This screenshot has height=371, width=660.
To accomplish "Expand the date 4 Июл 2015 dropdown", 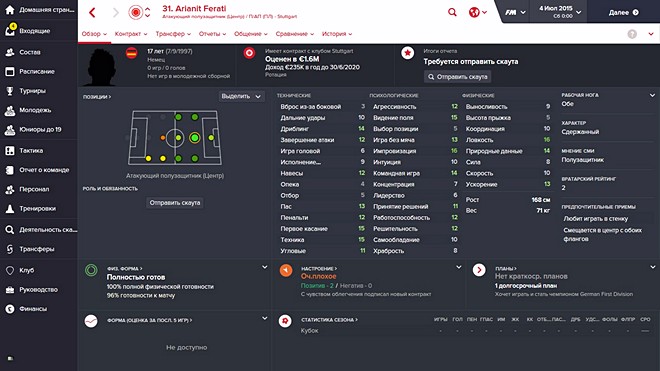I will point(560,12).
